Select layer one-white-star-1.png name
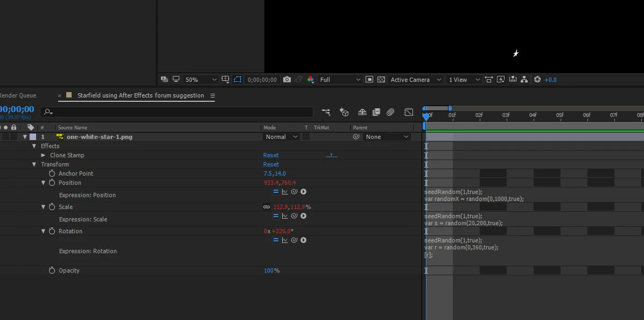The width and height of the screenshot is (644, 320). (x=100, y=137)
